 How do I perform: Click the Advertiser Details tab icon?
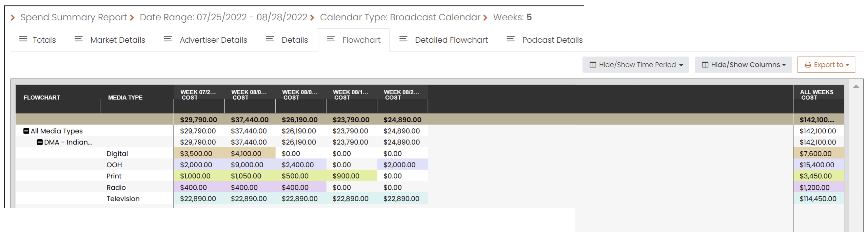168,40
